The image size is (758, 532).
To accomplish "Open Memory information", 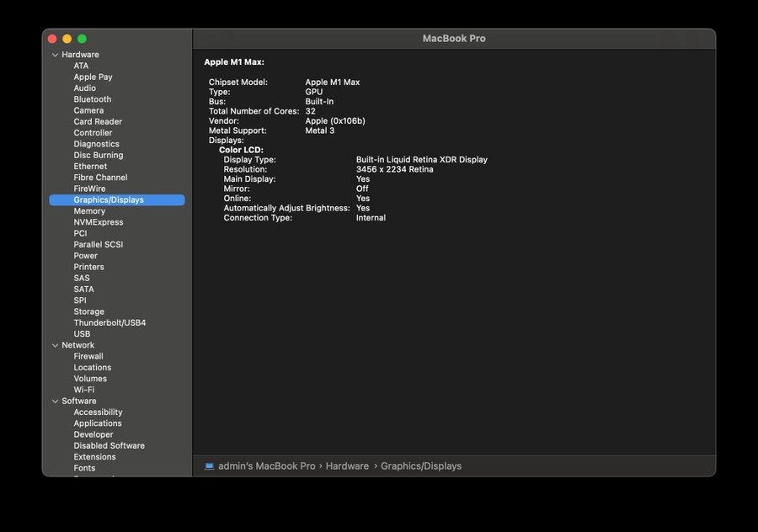I will pyautogui.click(x=89, y=211).
